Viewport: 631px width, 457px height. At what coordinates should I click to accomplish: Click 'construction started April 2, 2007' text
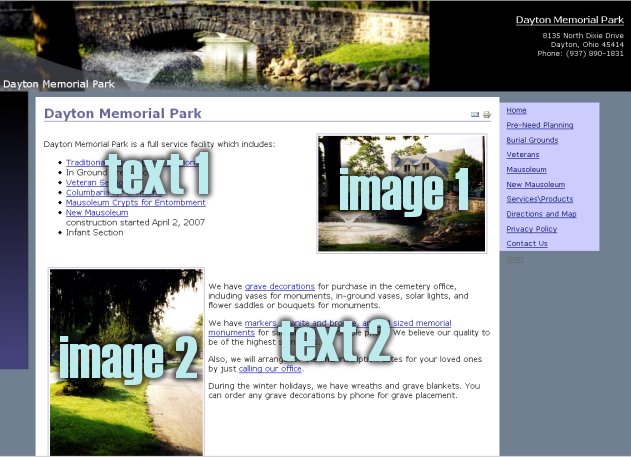135,222
